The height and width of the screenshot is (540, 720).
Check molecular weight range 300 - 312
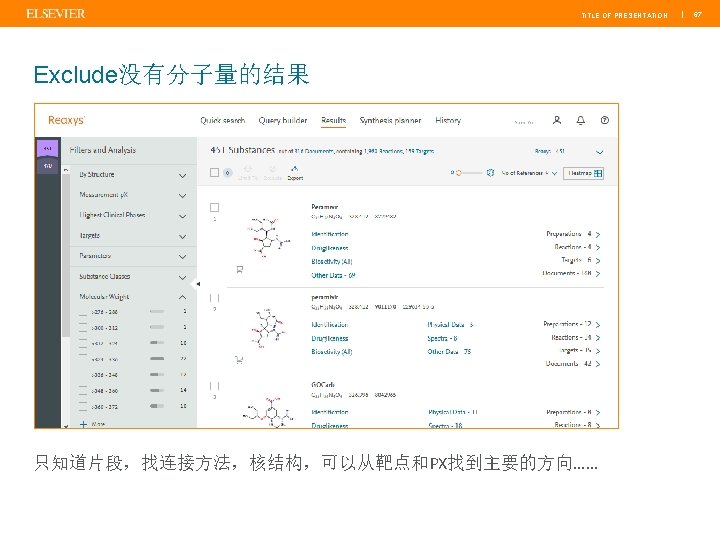83,327
